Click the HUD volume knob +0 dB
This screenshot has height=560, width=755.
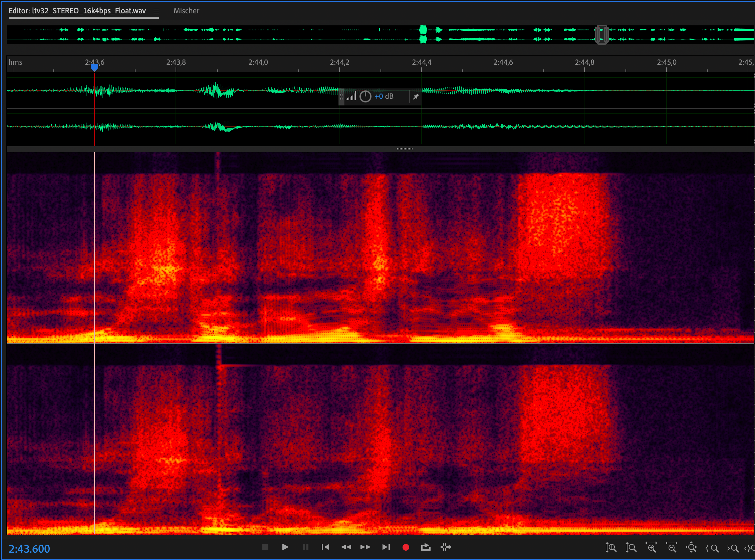coord(365,96)
